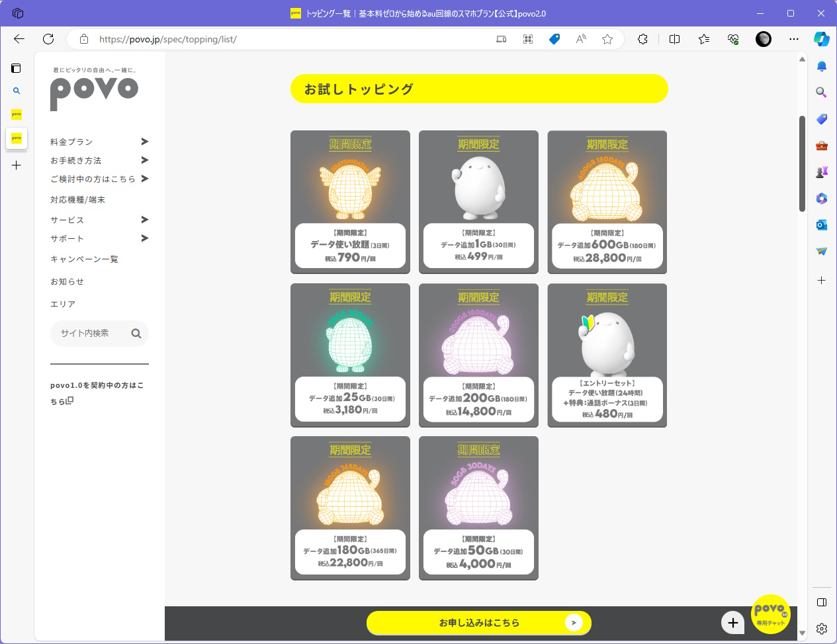
Task: Click the お申し込みはこちら yellow button
Action: coord(478,623)
